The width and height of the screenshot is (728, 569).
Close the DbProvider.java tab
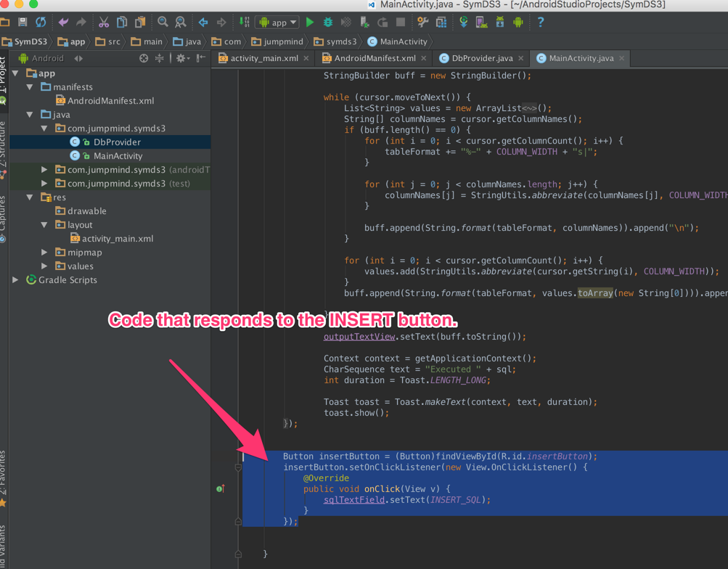click(521, 59)
